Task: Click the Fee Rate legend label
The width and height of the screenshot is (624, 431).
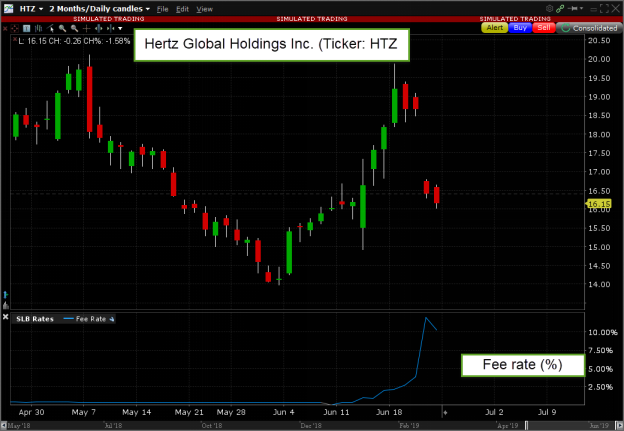Action: 91,319
